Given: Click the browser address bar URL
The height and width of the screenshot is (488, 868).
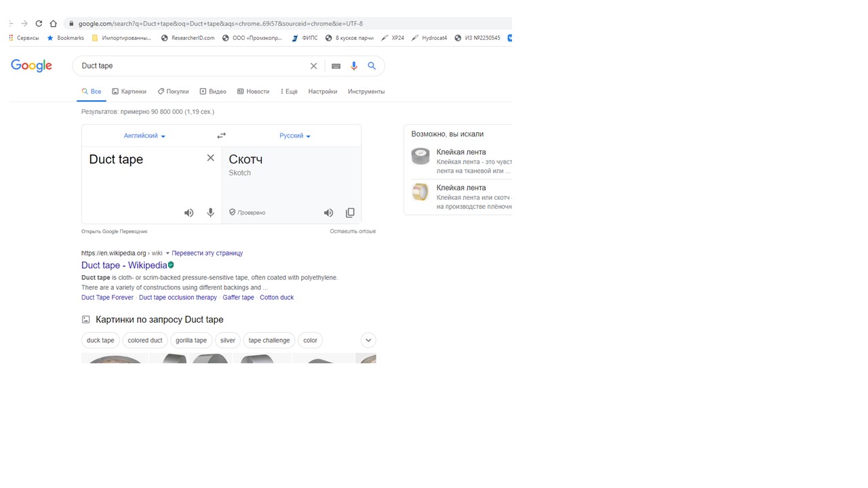Looking at the screenshot, I should 220,24.
